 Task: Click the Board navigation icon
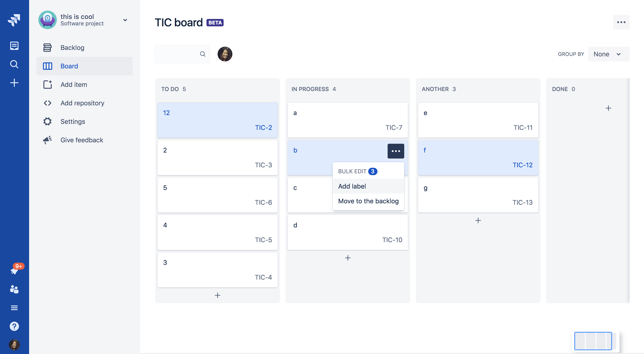coord(48,66)
